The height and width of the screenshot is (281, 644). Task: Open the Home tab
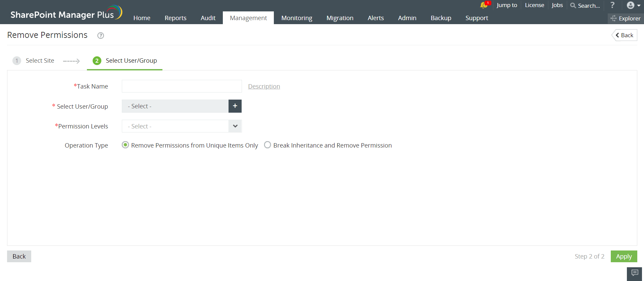coord(142,18)
